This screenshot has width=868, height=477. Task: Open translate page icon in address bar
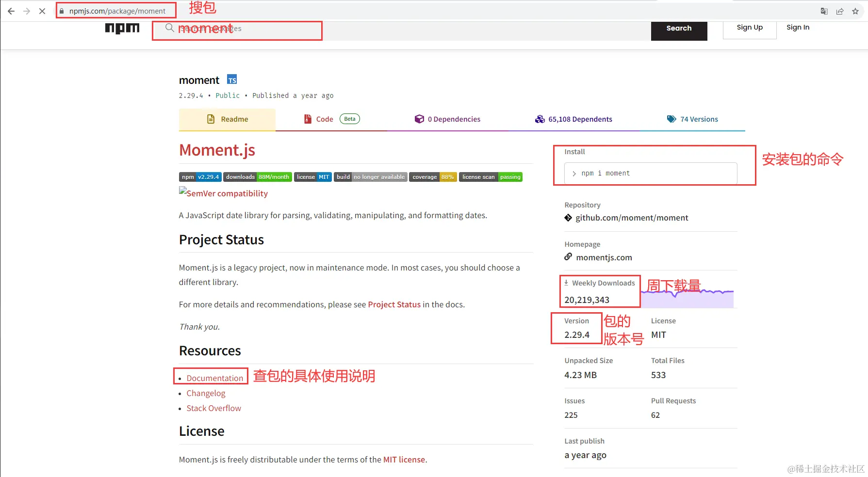pos(824,11)
